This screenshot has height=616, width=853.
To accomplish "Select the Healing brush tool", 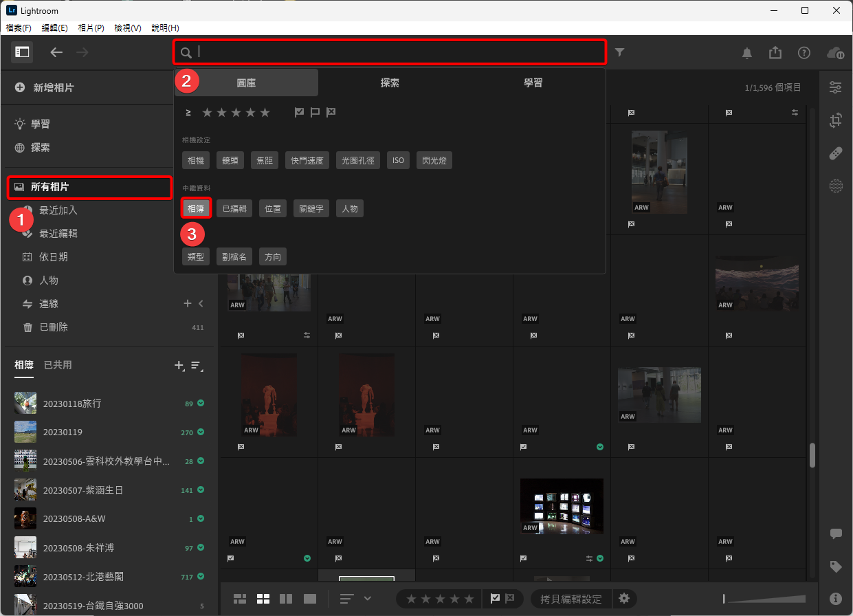I will (x=835, y=153).
